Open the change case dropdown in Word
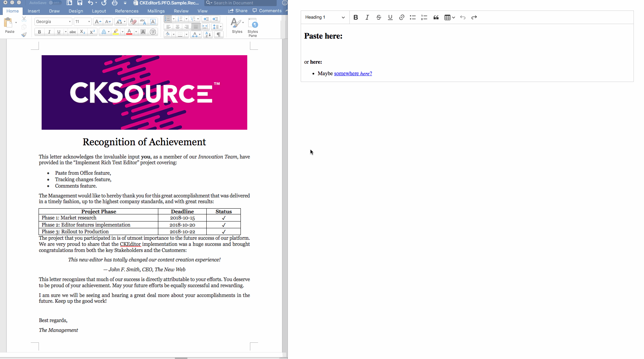Screen dimensions: 644x359 (120, 22)
